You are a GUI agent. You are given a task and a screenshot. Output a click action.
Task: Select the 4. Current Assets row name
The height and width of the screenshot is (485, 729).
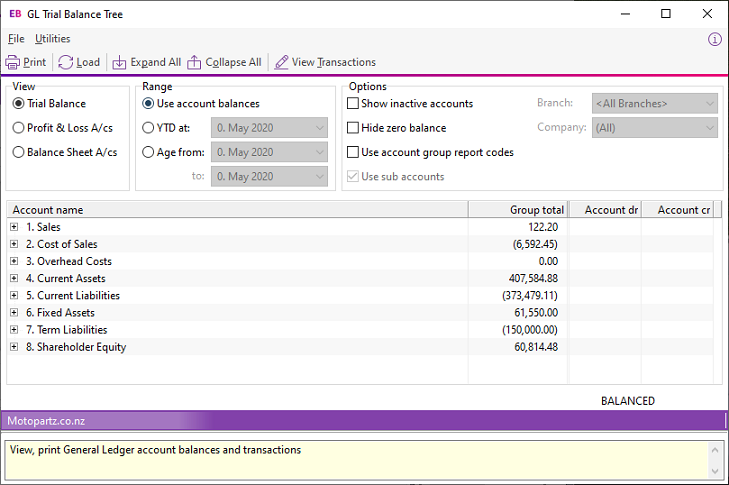pyautogui.click(x=66, y=279)
